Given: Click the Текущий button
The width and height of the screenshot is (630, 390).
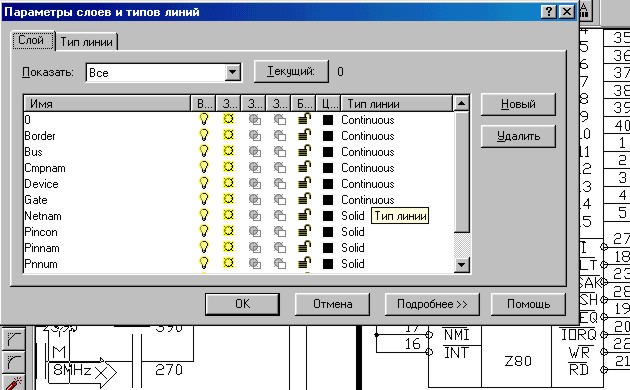Looking at the screenshot, I should click(x=291, y=71).
